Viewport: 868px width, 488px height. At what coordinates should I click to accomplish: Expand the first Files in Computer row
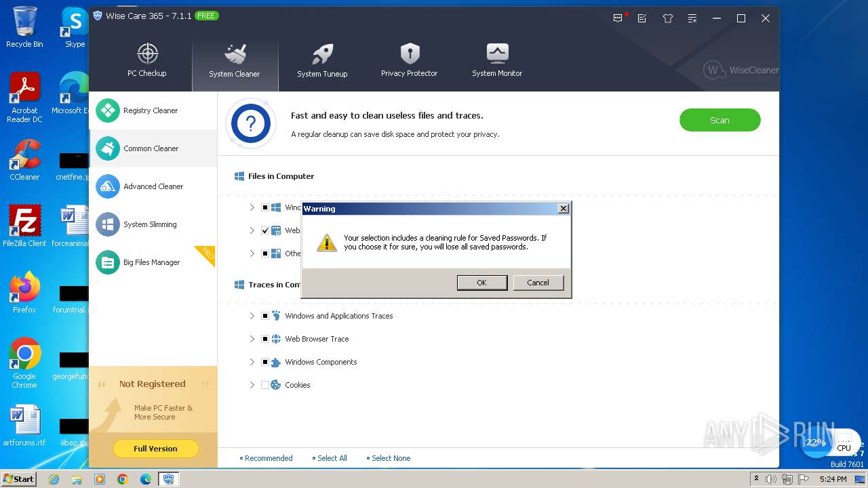pyautogui.click(x=252, y=207)
